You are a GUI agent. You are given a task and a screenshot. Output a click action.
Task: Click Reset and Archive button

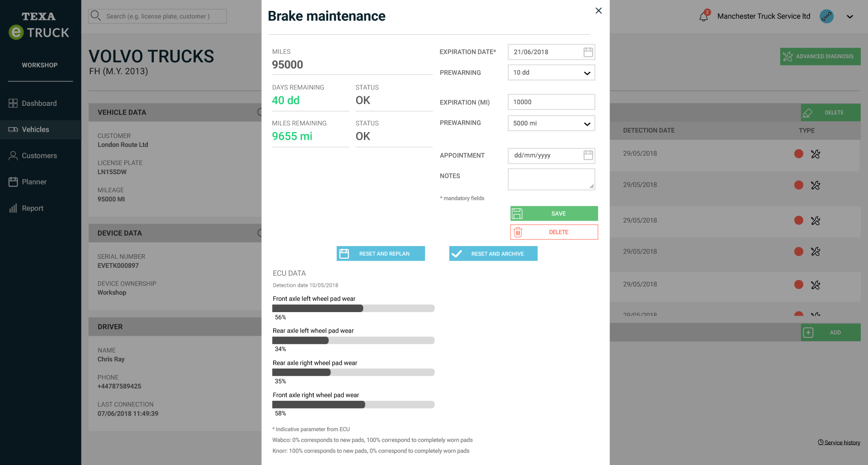[x=493, y=253]
